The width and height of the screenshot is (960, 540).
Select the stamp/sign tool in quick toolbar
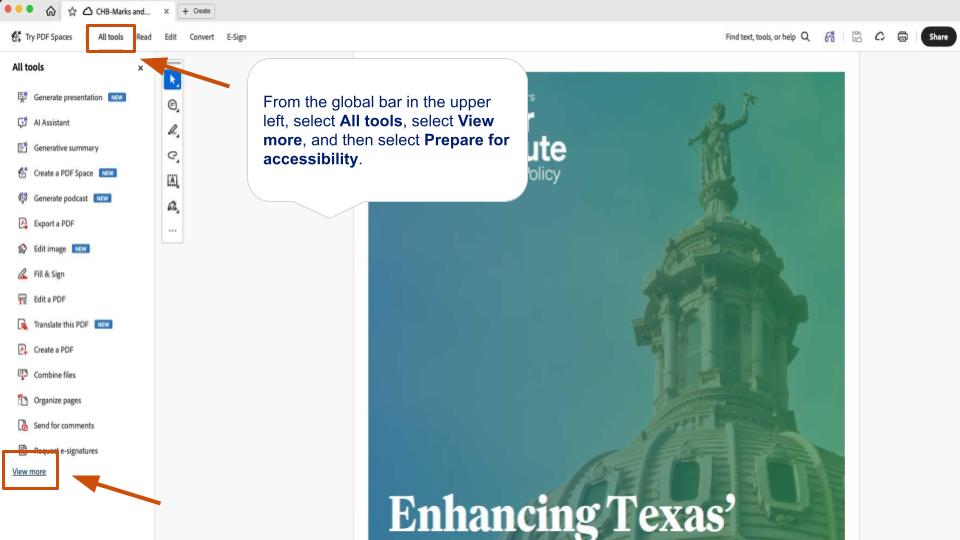[x=173, y=206]
